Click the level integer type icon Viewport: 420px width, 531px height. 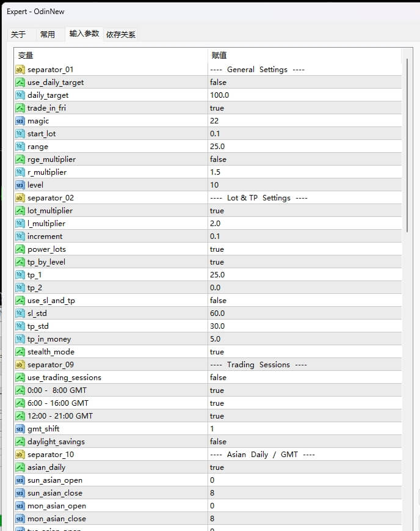point(20,185)
